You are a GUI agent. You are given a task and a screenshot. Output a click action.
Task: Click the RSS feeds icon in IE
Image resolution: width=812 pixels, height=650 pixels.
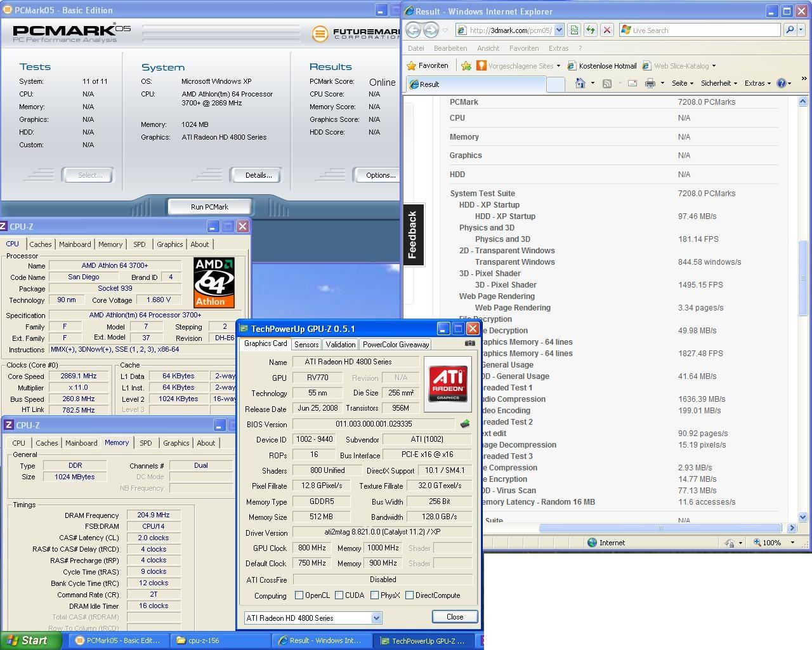coord(607,83)
